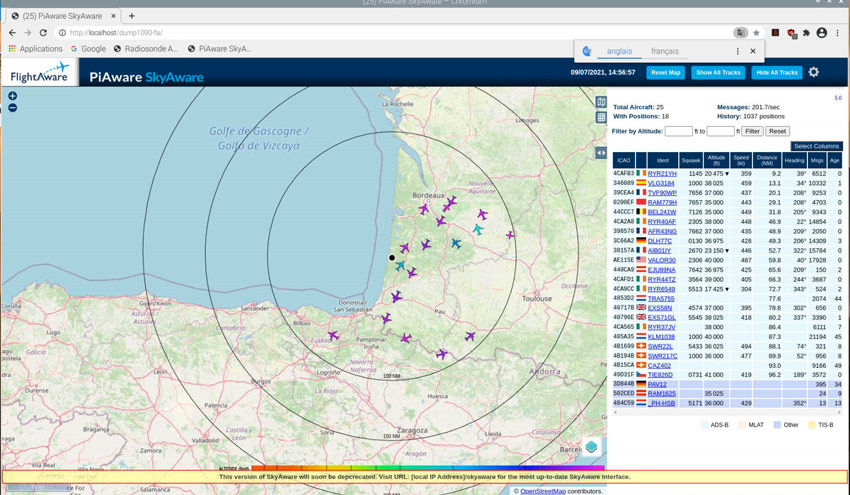Switch to full map view icon
The width and height of the screenshot is (850, 495).
(x=601, y=102)
